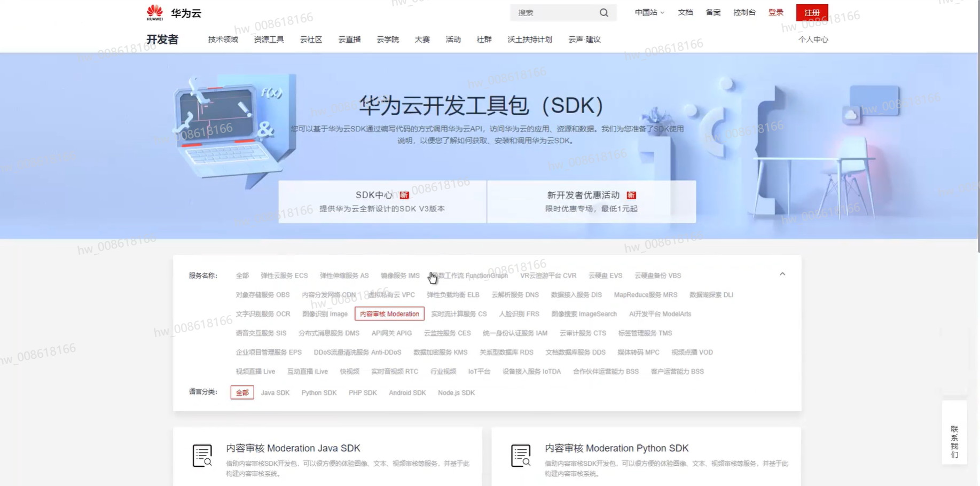Filter by 实时流计算服务 CS
Image resolution: width=980 pixels, height=486 pixels.
point(459,314)
